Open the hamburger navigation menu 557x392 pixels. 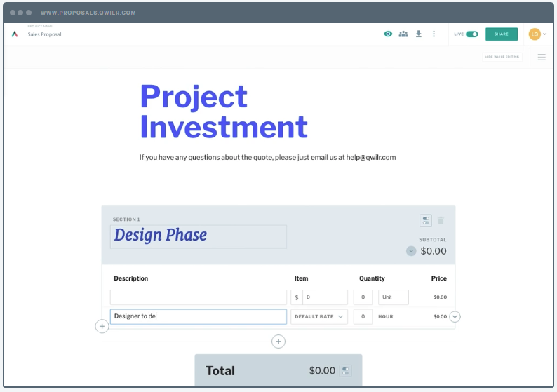[x=542, y=57]
